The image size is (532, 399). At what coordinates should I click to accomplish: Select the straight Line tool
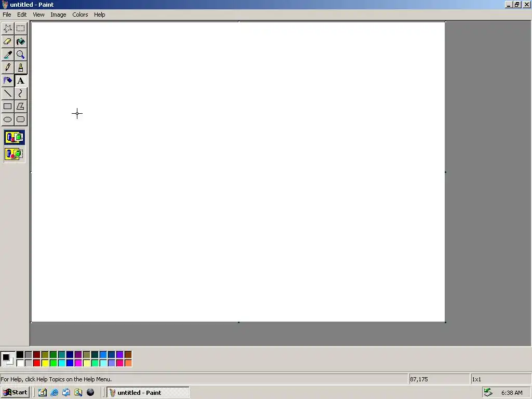coord(7,94)
